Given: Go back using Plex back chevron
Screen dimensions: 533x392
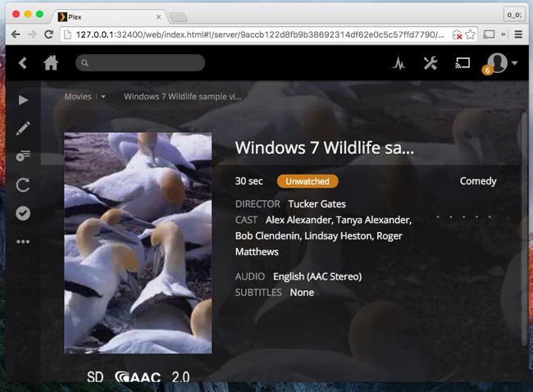Looking at the screenshot, I should click(x=23, y=63).
